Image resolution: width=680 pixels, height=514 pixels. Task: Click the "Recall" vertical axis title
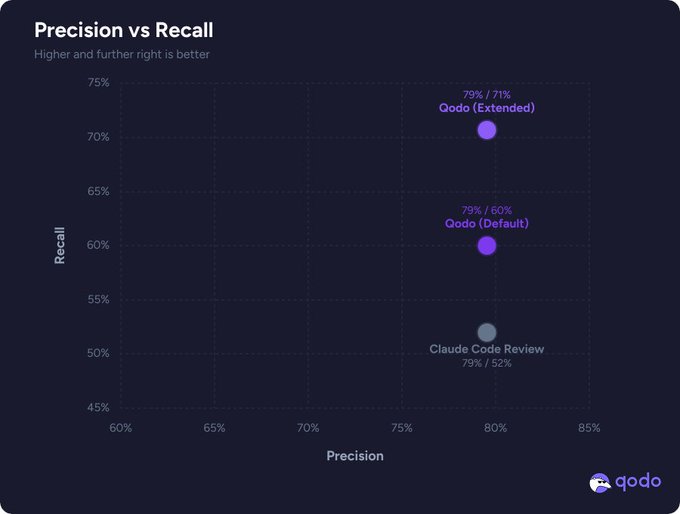[x=60, y=245]
